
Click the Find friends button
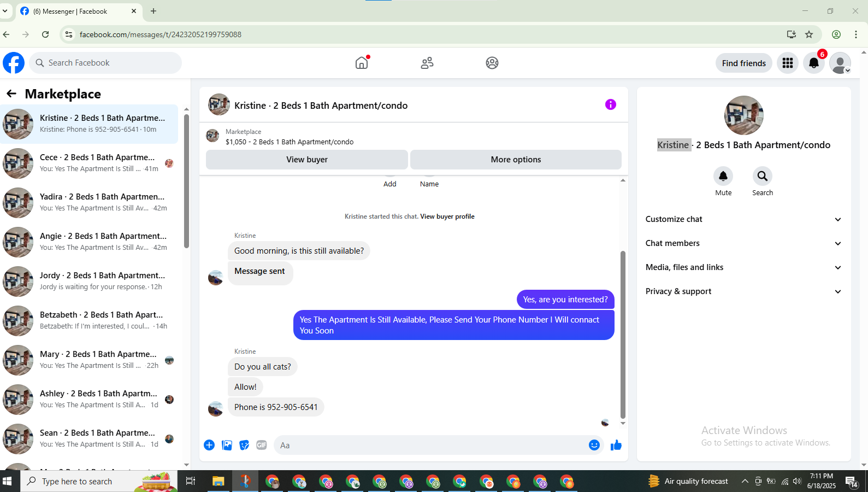744,63
